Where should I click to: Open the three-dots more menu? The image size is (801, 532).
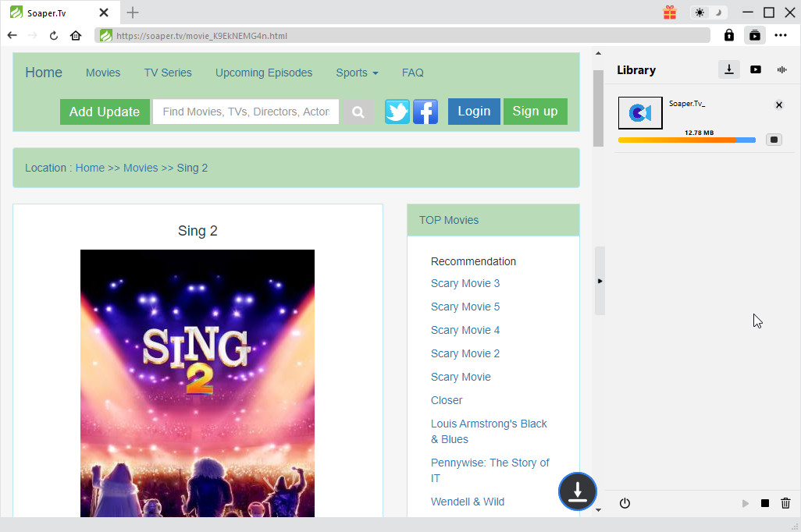781,35
